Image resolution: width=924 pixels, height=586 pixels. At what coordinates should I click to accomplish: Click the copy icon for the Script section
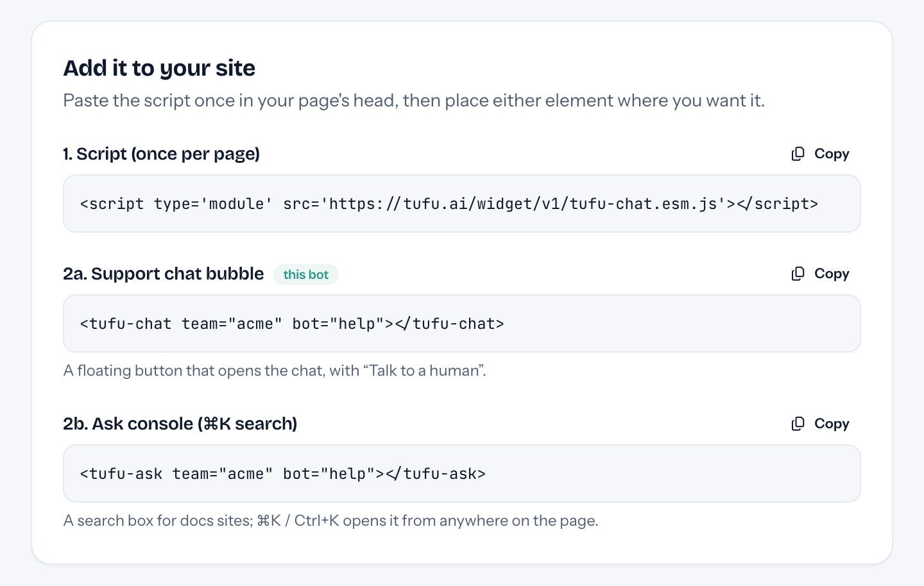pyautogui.click(x=798, y=154)
